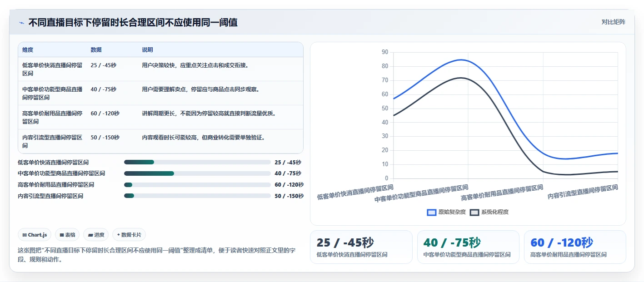The width and height of the screenshot is (644, 282).
Task: Click the 内容引流型 progress bar
Action: coord(197,196)
